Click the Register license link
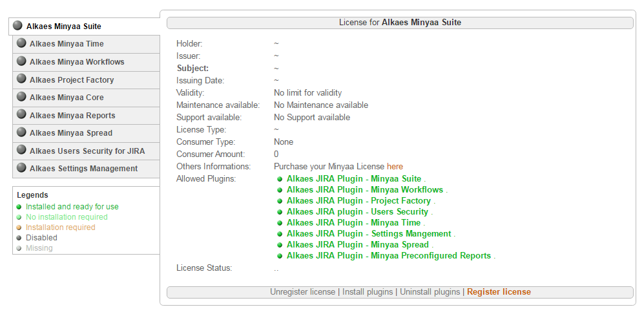 pyautogui.click(x=499, y=292)
